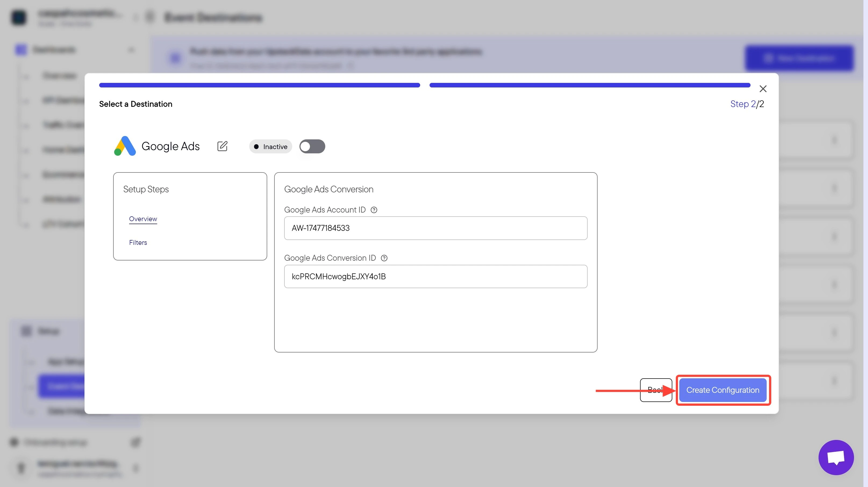Open options menu on last destination row

(x=834, y=381)
